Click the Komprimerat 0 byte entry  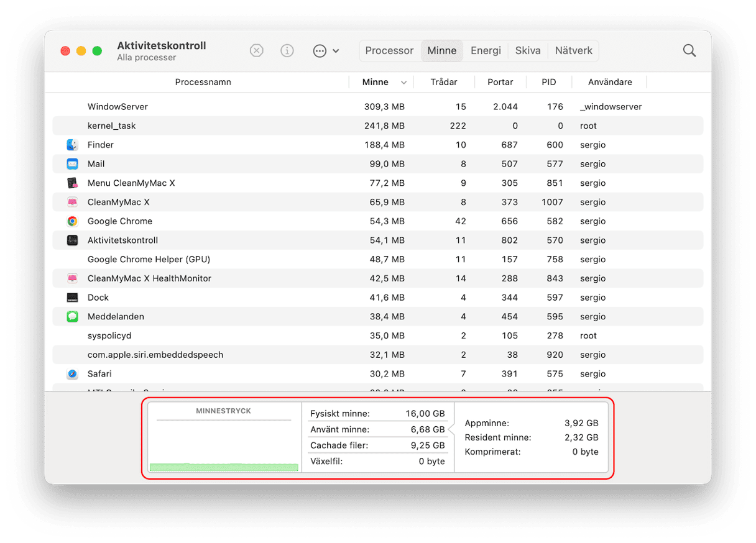coord(532,452)
